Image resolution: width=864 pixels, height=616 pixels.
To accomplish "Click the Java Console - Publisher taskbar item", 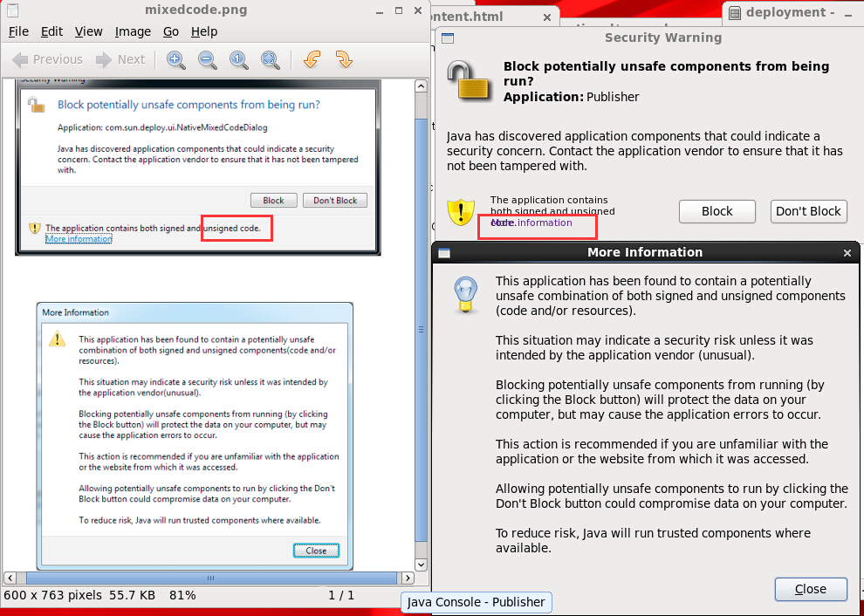I will [476, 602].
